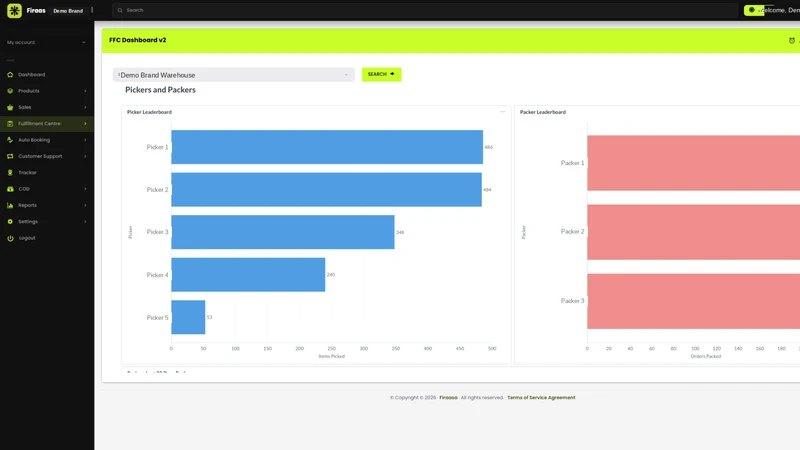Click the Customer Support chat icon
Viewport: 800px width, 450px height.
(10, 156)
